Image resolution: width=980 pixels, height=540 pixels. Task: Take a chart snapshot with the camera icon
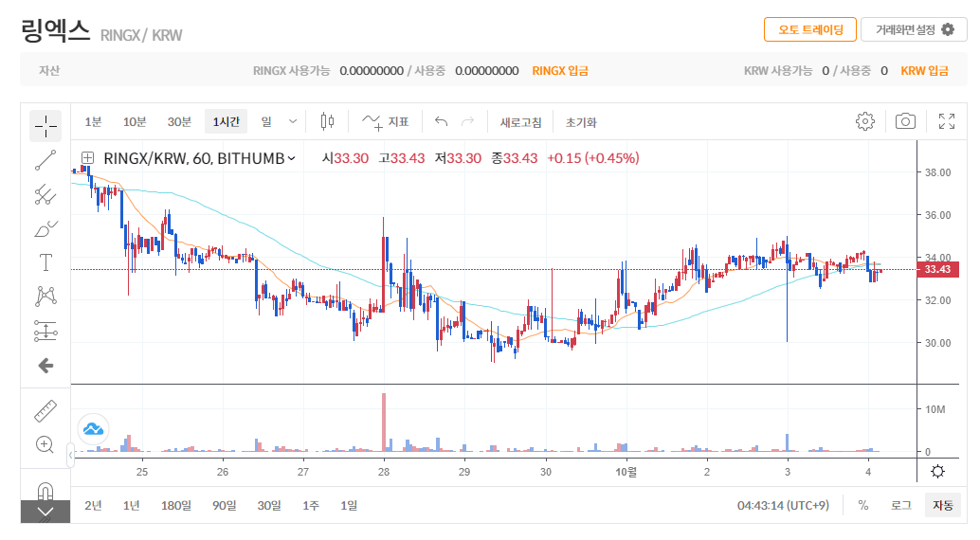tap(905, 121)
